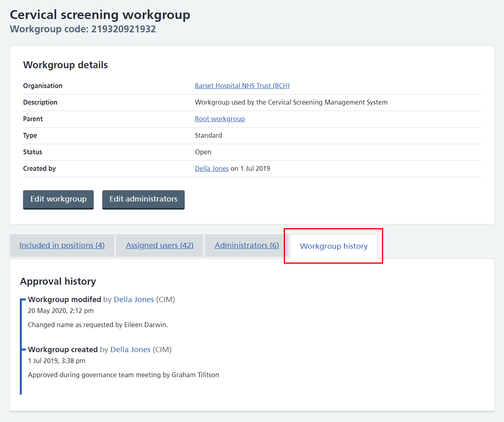Open Barset Hospital NHS Trust (BCH) link

242,86
